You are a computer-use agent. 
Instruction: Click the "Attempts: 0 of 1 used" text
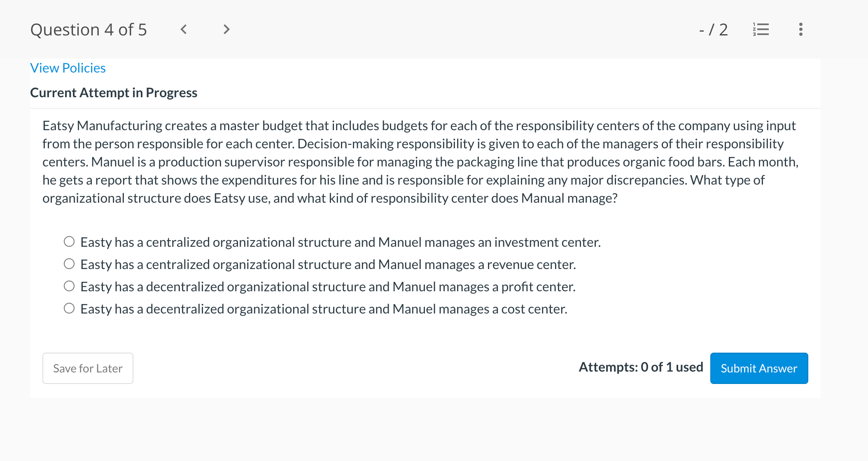coord(641,367)
